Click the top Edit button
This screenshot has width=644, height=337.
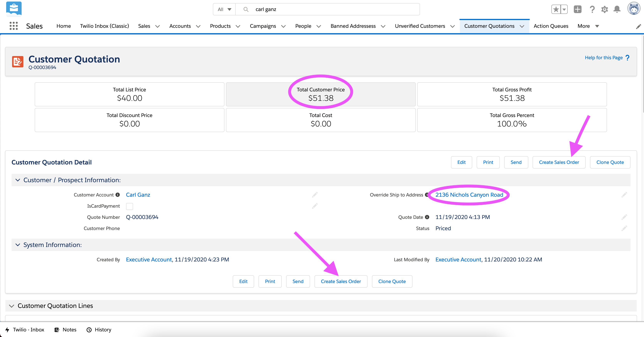[461, 162]
